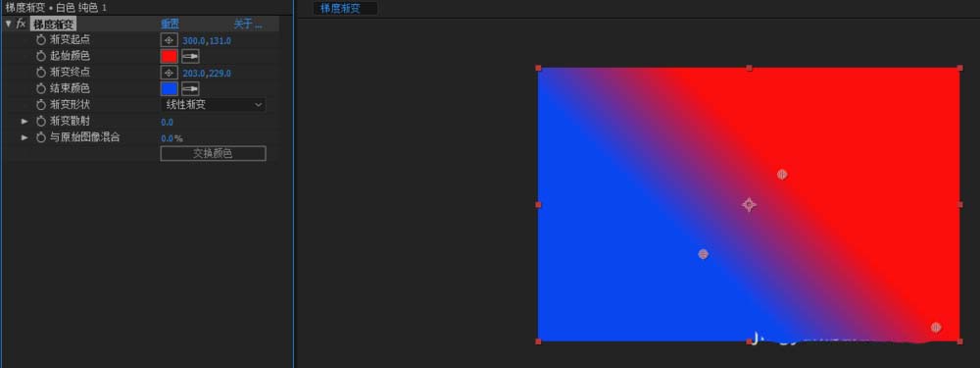Pick the eyedropper for 结束颜色

(x=190, y=89)
